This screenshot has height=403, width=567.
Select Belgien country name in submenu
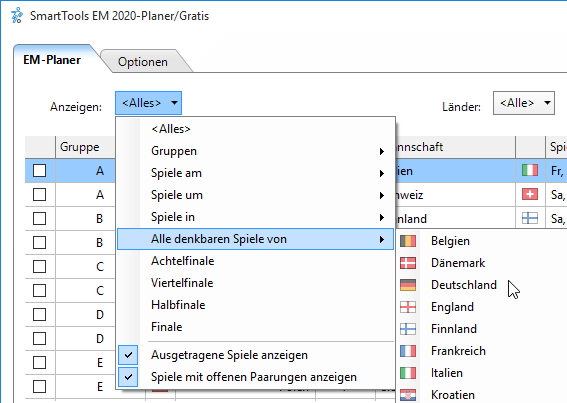[450, 241]
